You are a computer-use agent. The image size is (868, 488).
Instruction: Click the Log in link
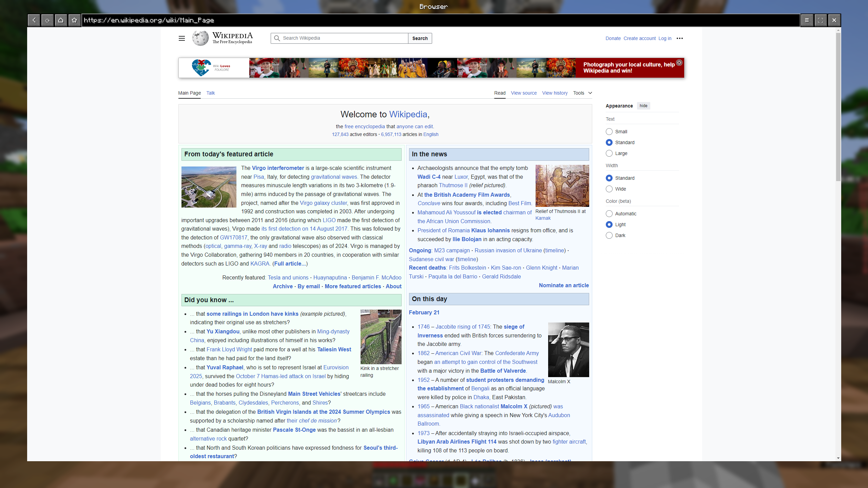665,38
